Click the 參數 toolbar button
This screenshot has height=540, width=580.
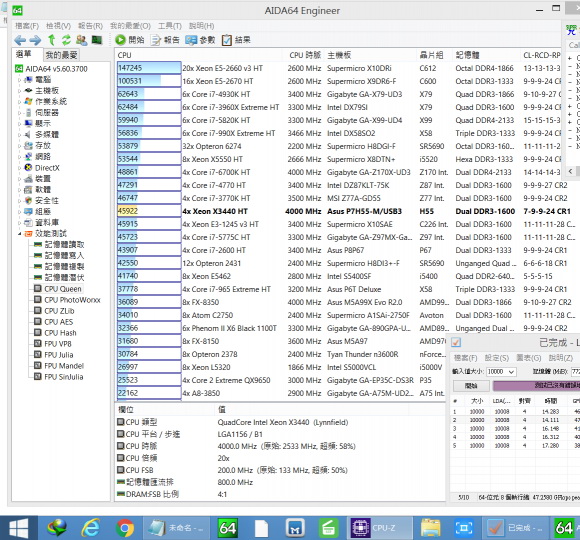tap(200, 40)
